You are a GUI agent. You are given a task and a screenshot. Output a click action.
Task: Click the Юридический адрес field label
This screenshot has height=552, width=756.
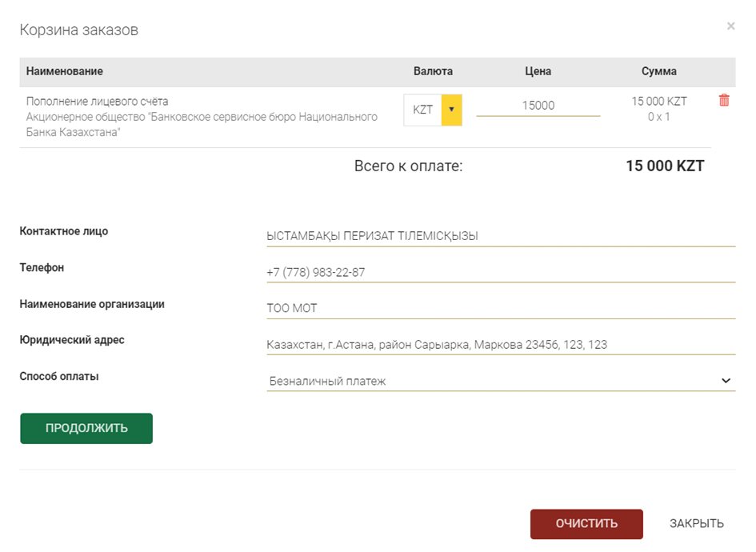tap(72, 340)
